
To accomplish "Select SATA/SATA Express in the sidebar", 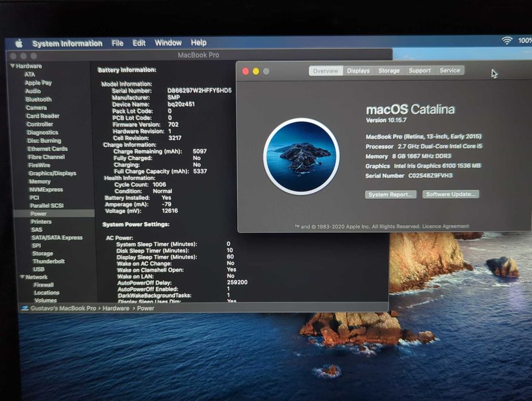I will tap(57, 237).
